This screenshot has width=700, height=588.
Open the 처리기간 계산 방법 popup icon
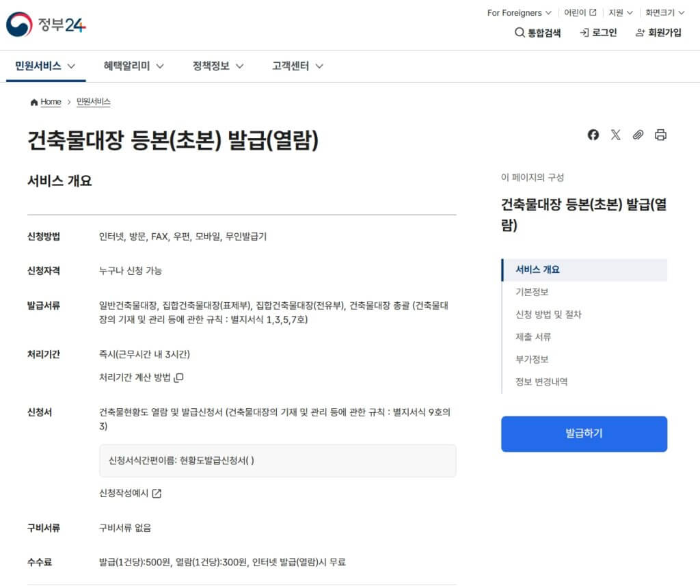(178, 377)
